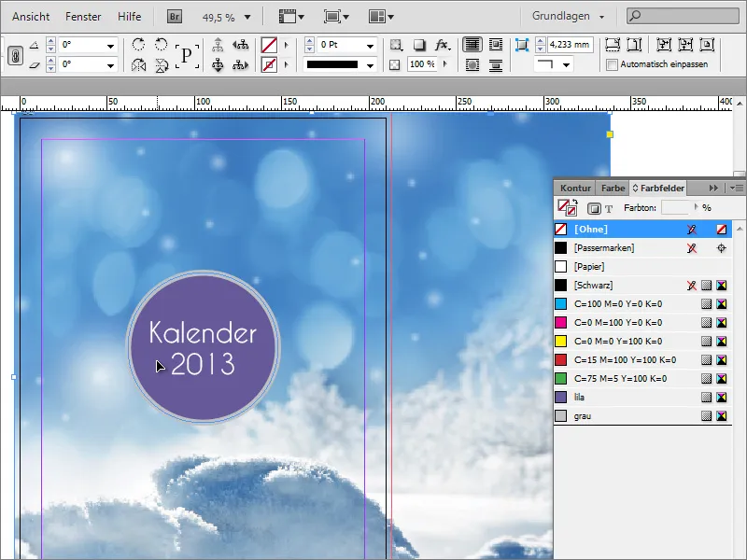Select the lila swatch
The width and height of the screenshot is (747, 560).
pos(642,398)
